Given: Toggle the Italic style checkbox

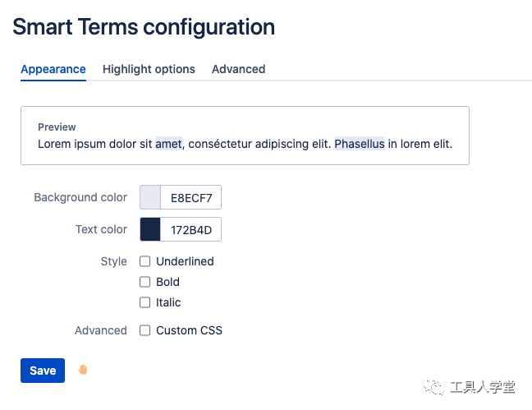Looking at the screenshot, I should click(x=145, y=302).
